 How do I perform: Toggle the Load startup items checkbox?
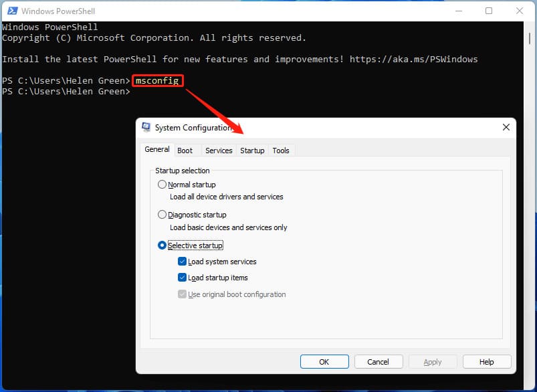pyautogui.click(x=183, y=278)
